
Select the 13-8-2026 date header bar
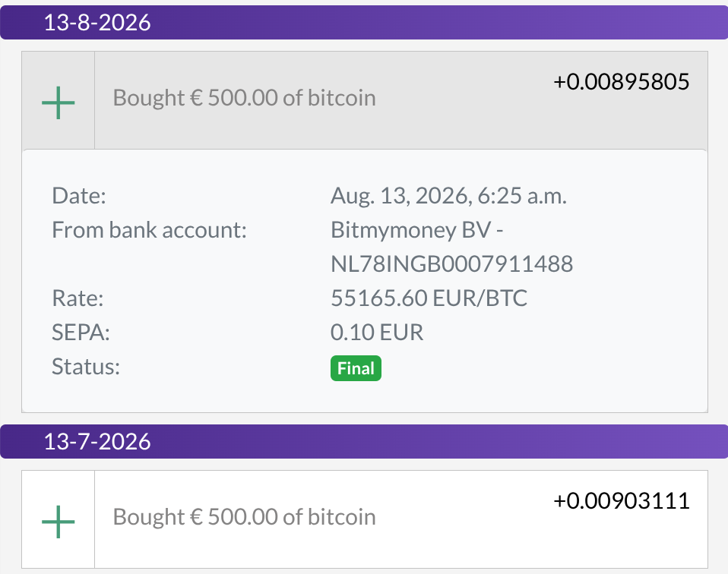pyautogui.click(x=364, y=22)
